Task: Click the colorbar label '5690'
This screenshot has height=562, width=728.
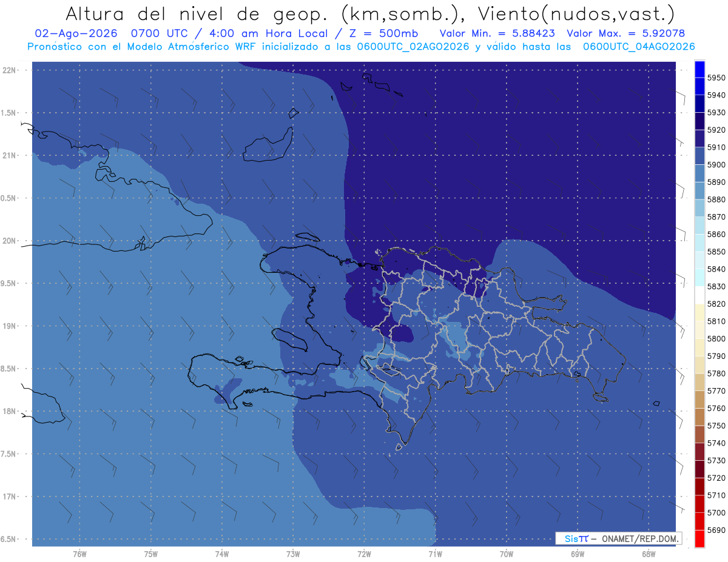Action: (x=716, y=530)
